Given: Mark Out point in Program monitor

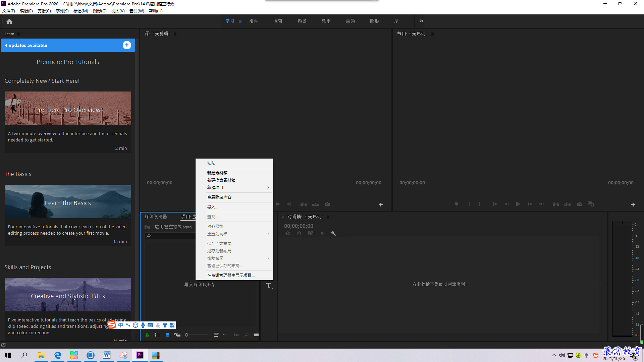Looking at the screenshot, I should (x=480, y=204).
